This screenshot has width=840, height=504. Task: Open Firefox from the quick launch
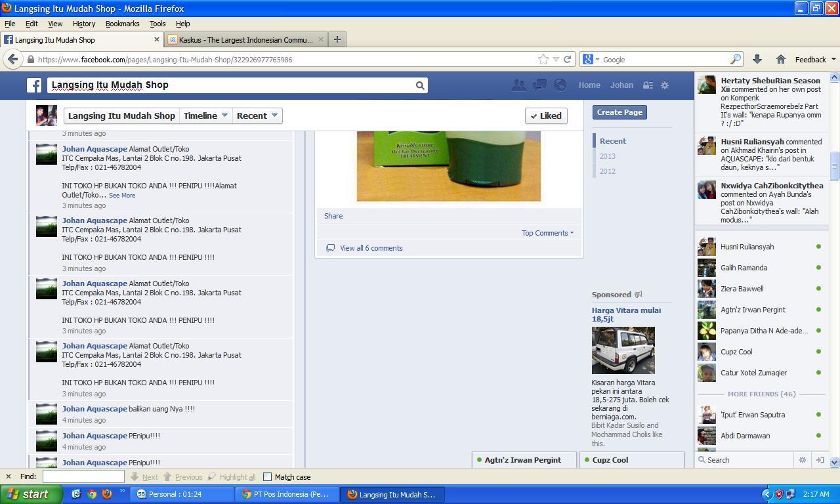click(107, 494)
